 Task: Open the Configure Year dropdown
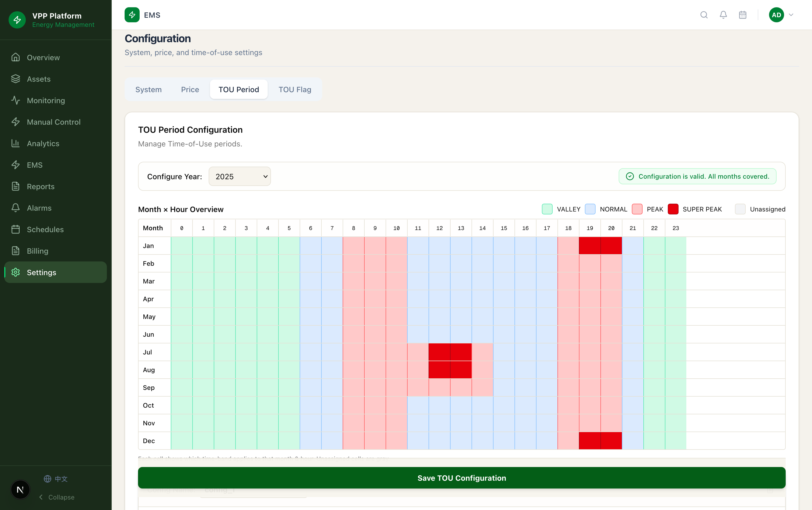[240, 177]
